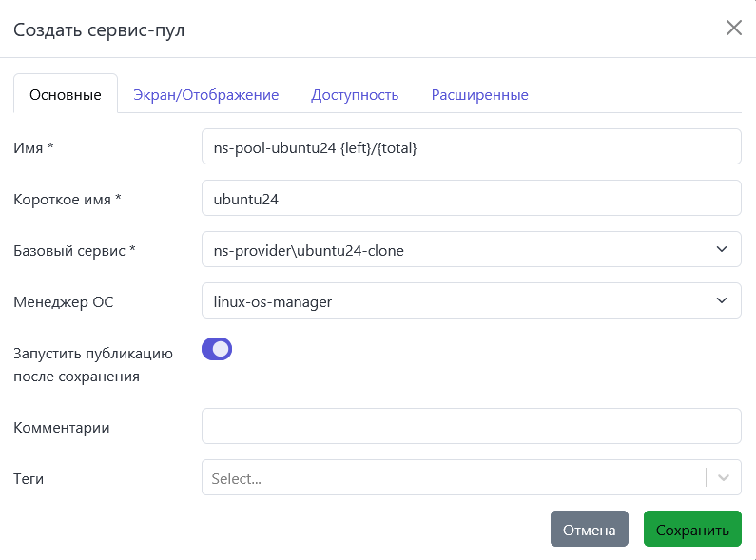
Task: Switch to the Основные tab
Action: 66,95
